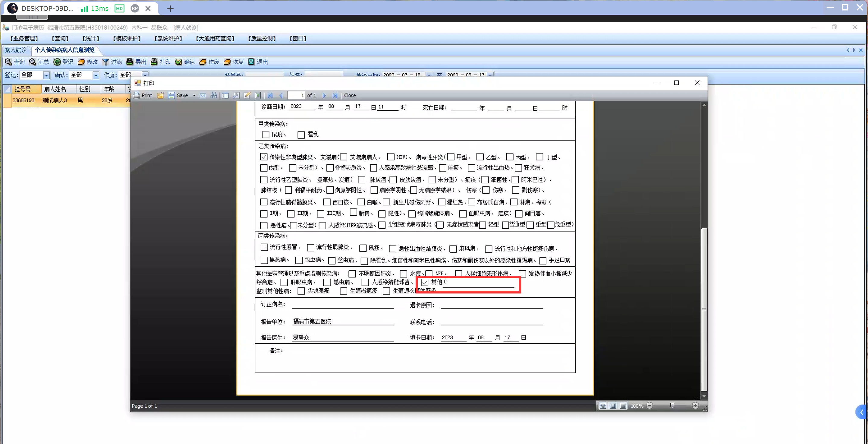Click the email envelope icon in preview toolbar
Screen dimensions: 868x444
(203, 95)
